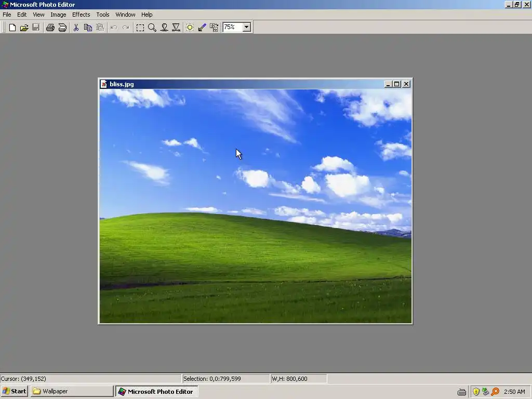Open the View menu
Viewport: 532px width, 399px height.
tap(38, 15)
